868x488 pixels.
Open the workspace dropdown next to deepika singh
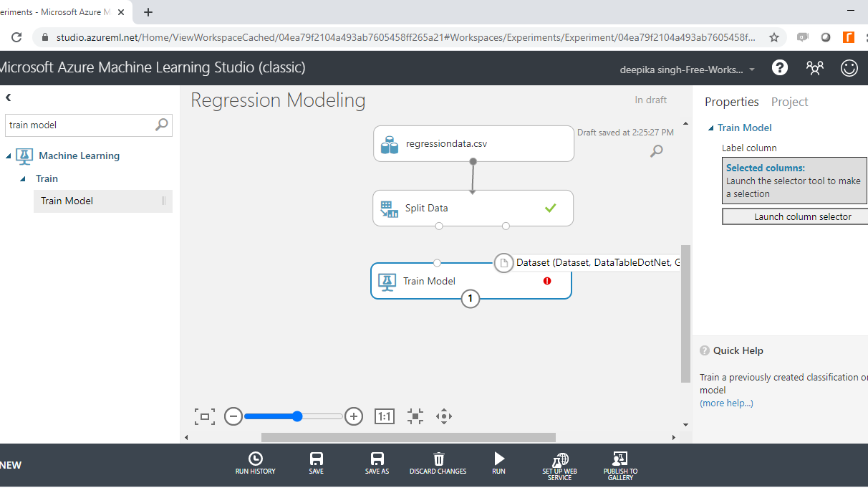pyautogui.click(x=752, y=70)
